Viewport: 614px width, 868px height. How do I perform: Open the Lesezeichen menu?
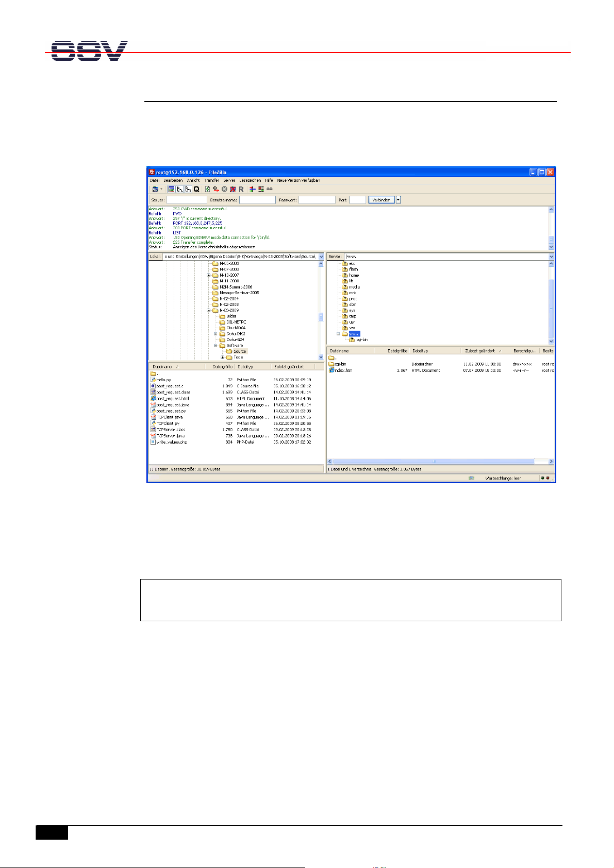click(x=251, y=180)
